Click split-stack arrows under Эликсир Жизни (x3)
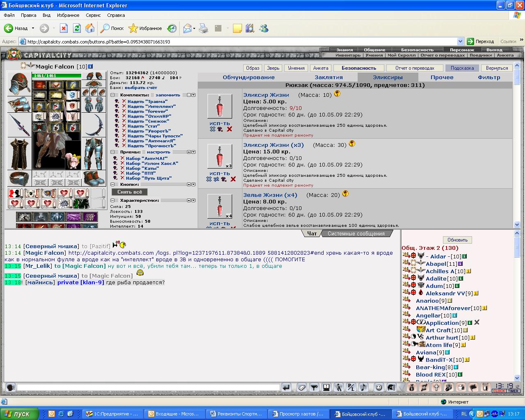This screenshot has width=525, height=420. tap(216, 179)
